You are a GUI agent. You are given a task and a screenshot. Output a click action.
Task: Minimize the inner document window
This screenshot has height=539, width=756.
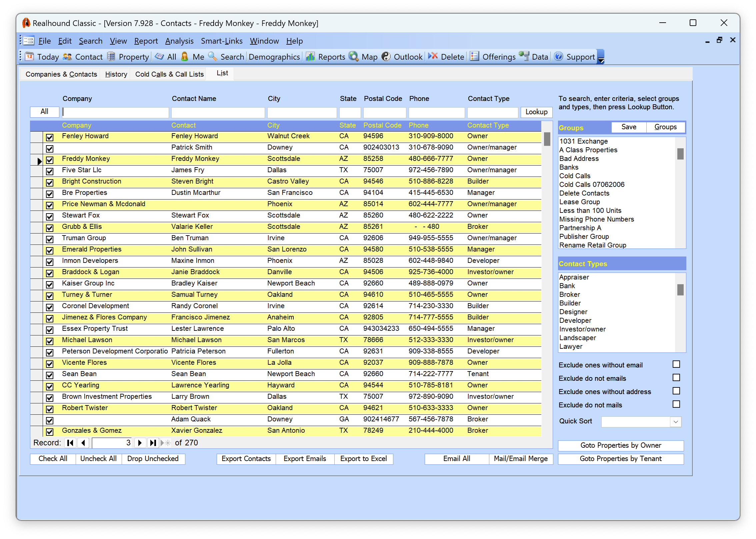(x=707, y=41)
